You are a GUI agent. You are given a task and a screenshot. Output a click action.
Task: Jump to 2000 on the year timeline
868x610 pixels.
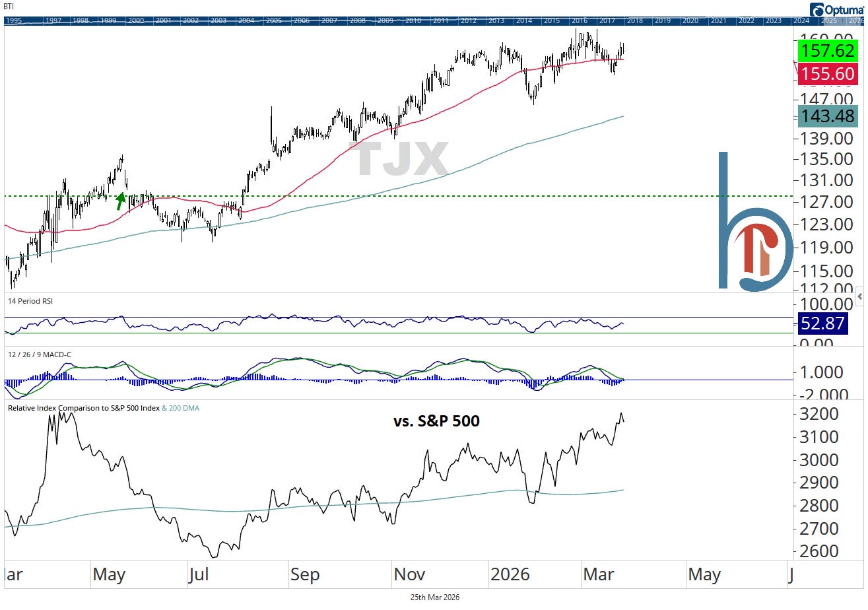coord(136,21)
